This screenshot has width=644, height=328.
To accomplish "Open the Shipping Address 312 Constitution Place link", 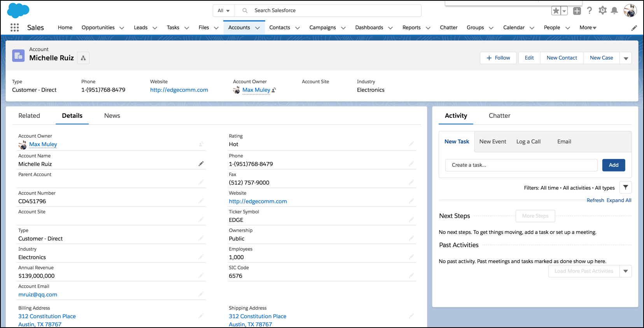I will [257, 316].
